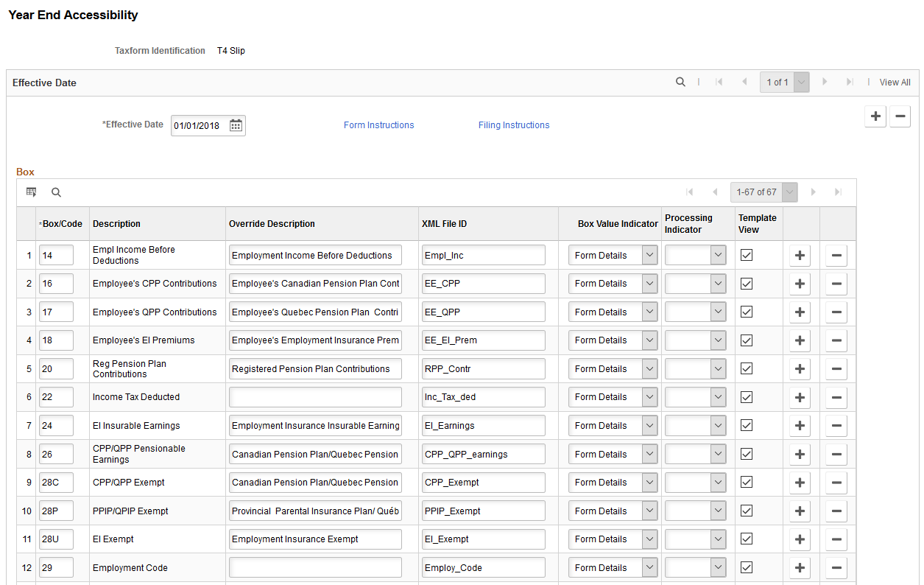Delete the Box 14 row
Image resolution: width=924 pixels, height=585 pixels.
(x=836, y=256)
